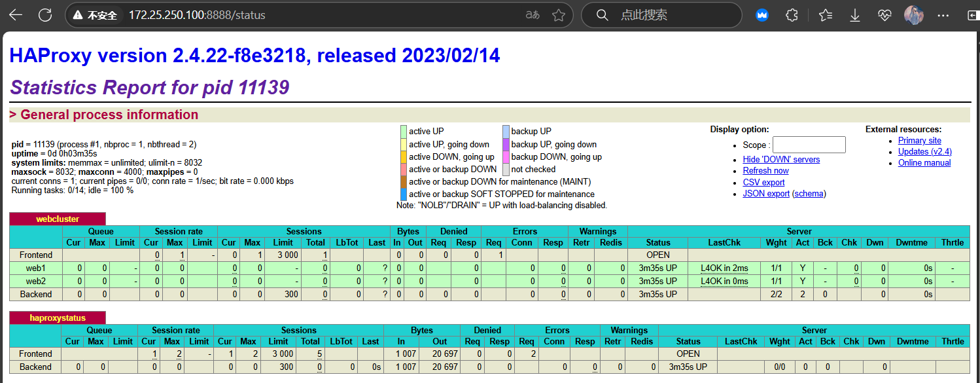
Task: Click the Refresh now link
Action: click(766, 170)
